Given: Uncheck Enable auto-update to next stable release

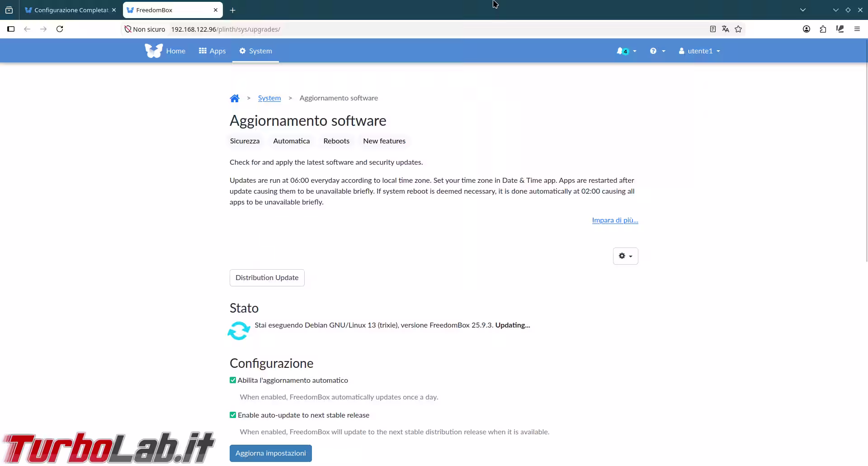Looking at the screenshot, I should pyautogui.click(x=233, y=415).
